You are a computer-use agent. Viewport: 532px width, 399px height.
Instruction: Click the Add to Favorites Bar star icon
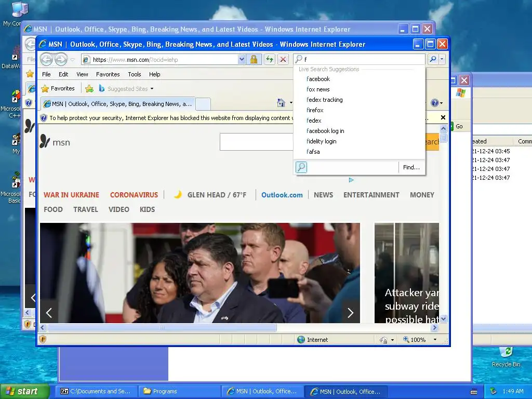point(89,89)
